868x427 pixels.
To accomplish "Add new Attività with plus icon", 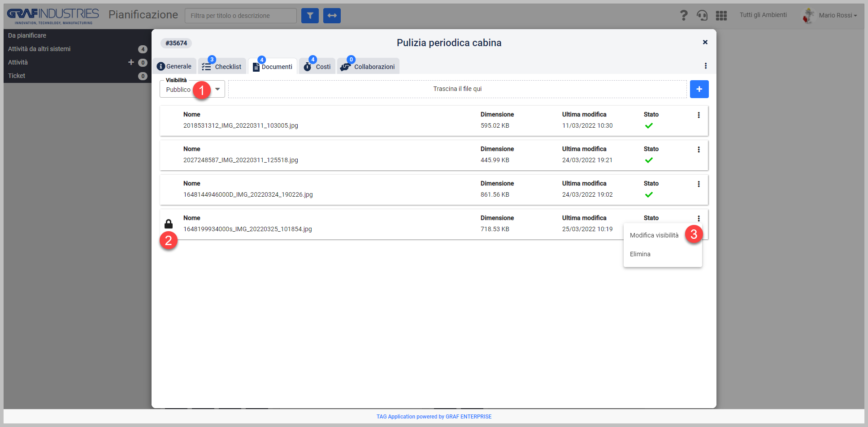I will (x=131, y=62).
